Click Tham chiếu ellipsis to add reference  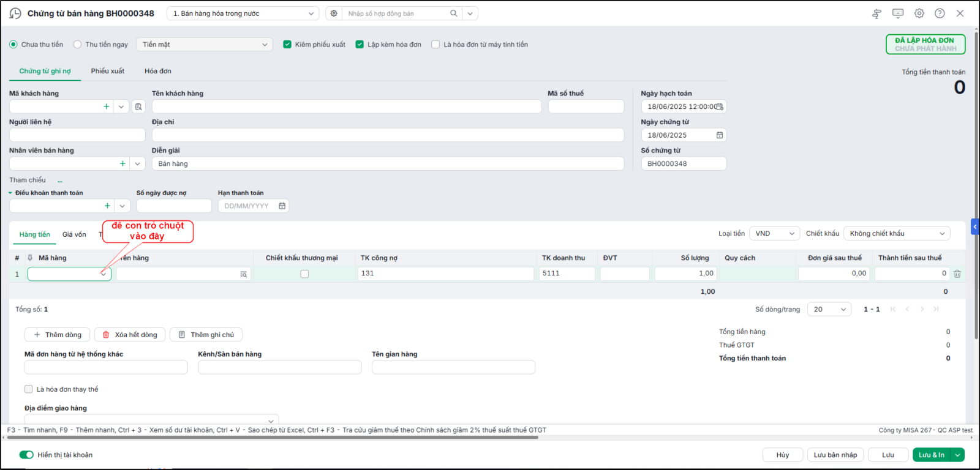click(60, 181)
